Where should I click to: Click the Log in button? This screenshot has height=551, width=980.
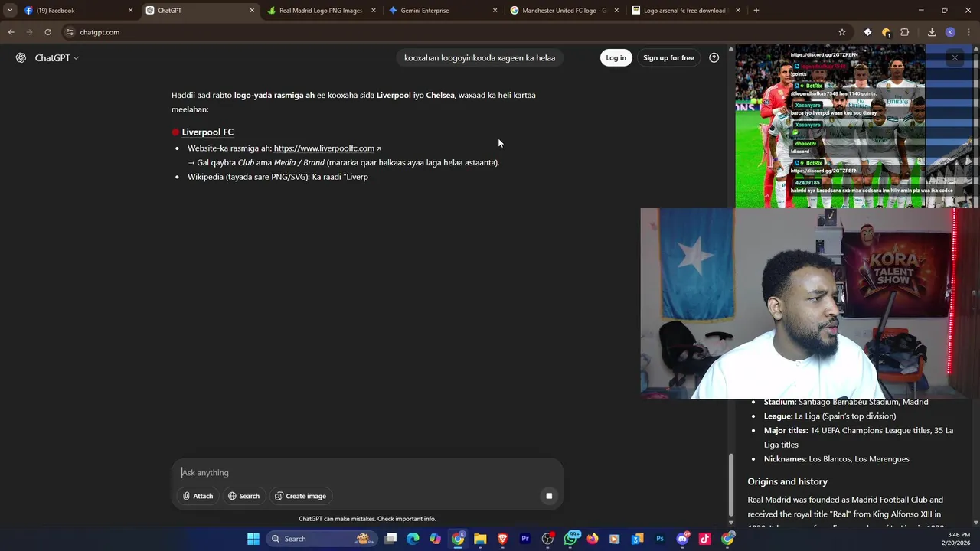(616, 58)
